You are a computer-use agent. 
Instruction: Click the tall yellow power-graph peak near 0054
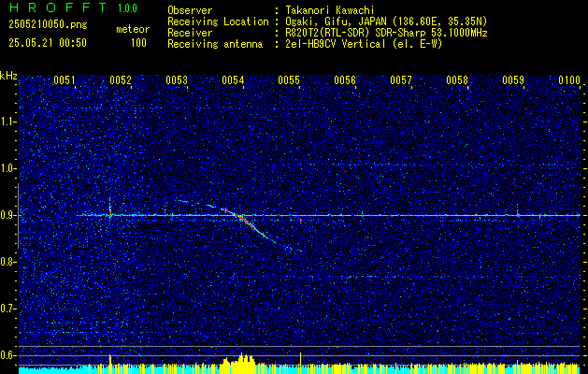[241, 363]
